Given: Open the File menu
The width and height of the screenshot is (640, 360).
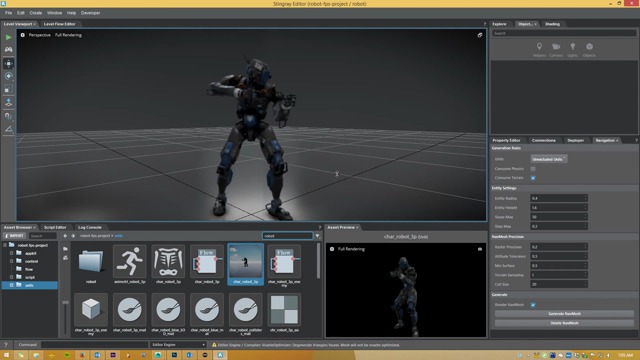Looking at the screenshot, I should (8, 13).
